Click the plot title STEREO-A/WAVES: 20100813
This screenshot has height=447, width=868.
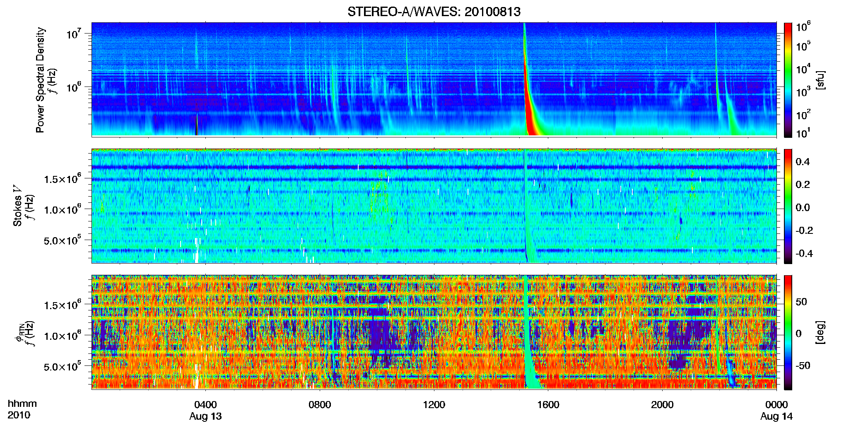point(434,12)
